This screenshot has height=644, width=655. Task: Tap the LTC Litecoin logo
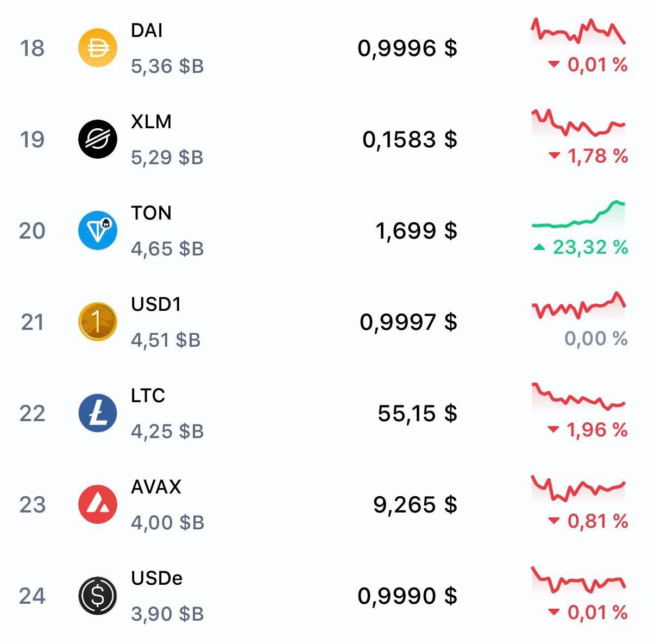(98, 413)
